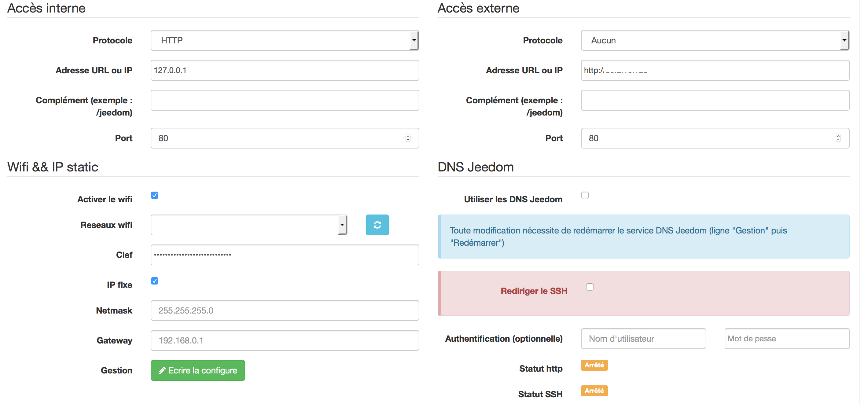This screenshot has width=868, height=404.
Task: Click the Nom d'utilisateur field
Action: 643,339
